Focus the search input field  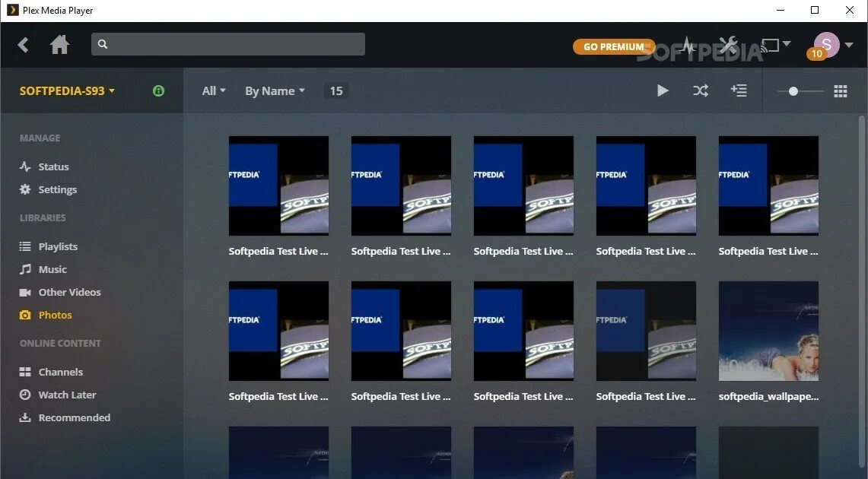[228, 44]
